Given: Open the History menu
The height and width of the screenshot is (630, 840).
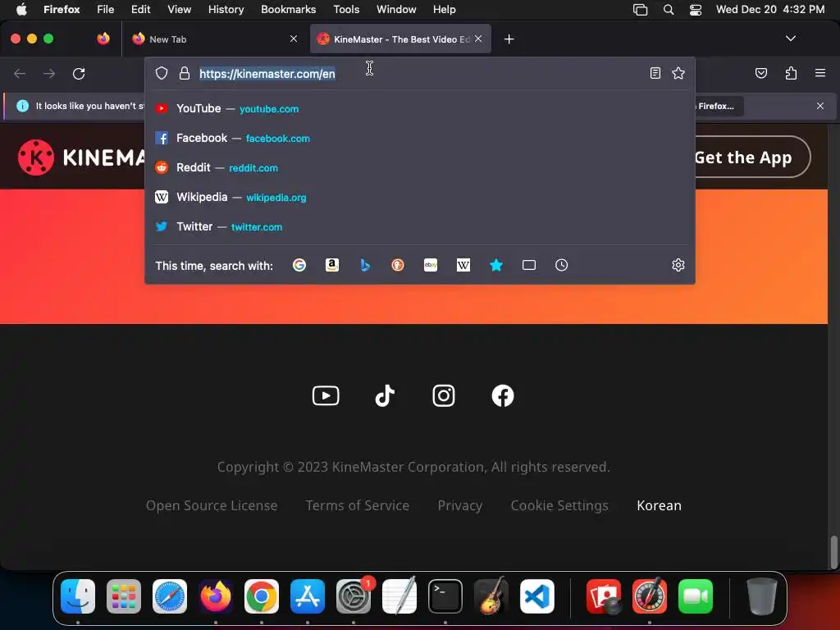Looking at the screenshot, I should tap(226, 9).
